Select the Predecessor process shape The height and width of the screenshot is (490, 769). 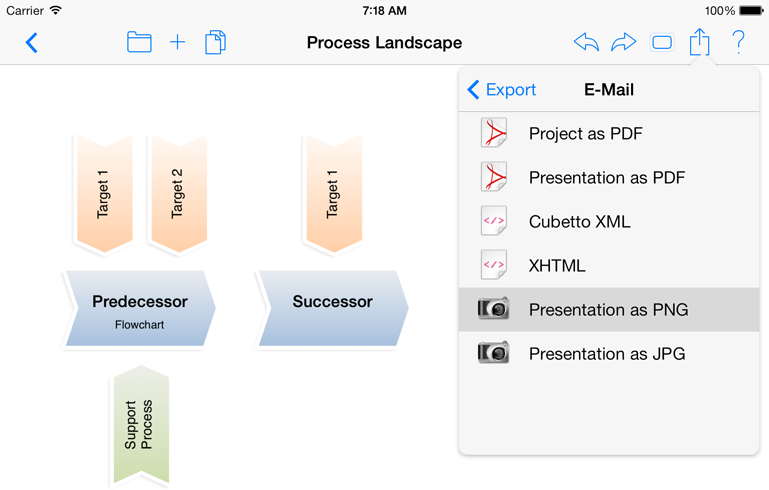tap(140, 308)
